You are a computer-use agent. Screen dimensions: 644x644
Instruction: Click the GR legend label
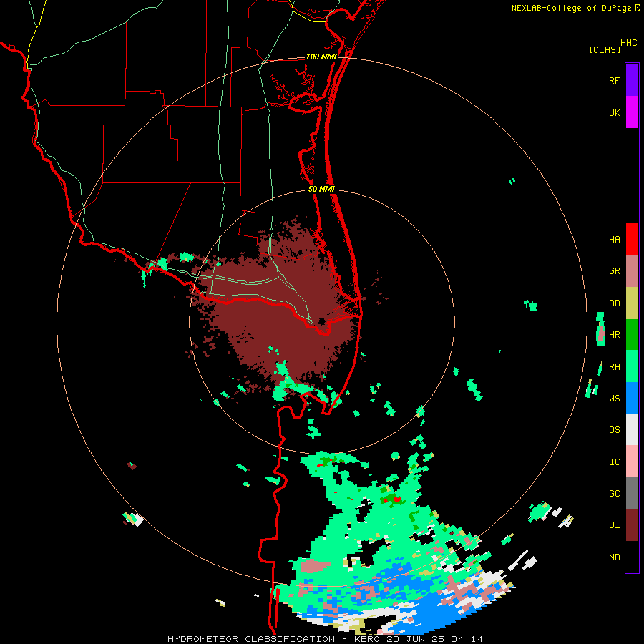(x=615, y=271)
